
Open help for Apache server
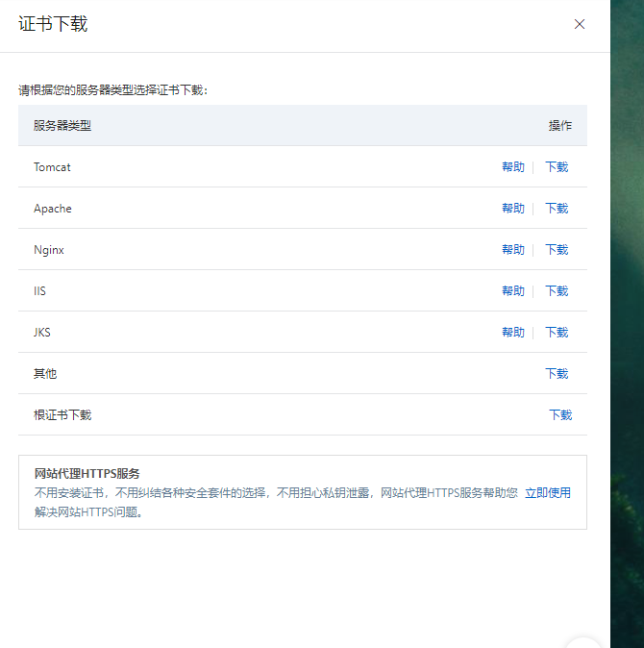513,209
